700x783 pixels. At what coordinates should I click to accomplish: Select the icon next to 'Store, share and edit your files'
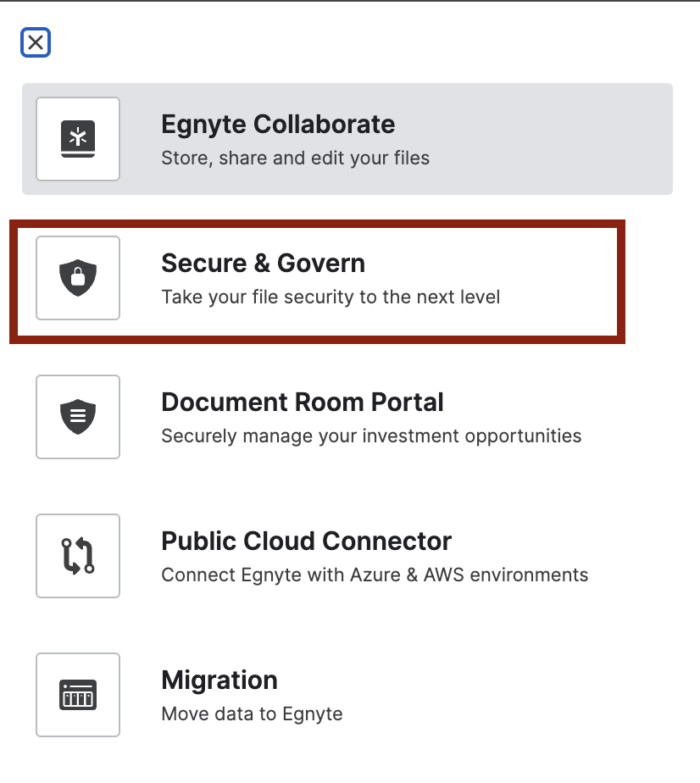77,139
